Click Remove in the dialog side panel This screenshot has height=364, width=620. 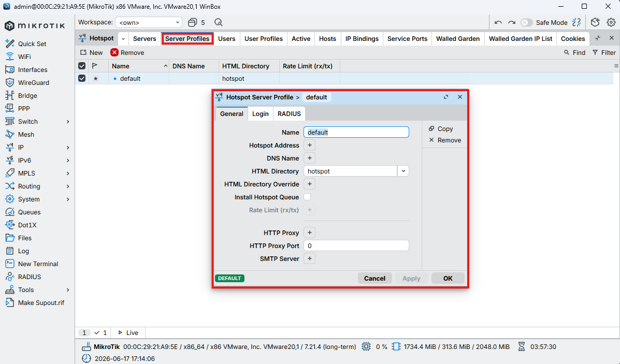point(445,140)
